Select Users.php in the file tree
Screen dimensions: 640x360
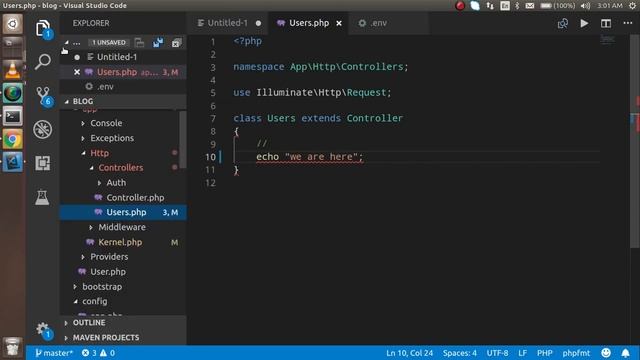point(123,212)
